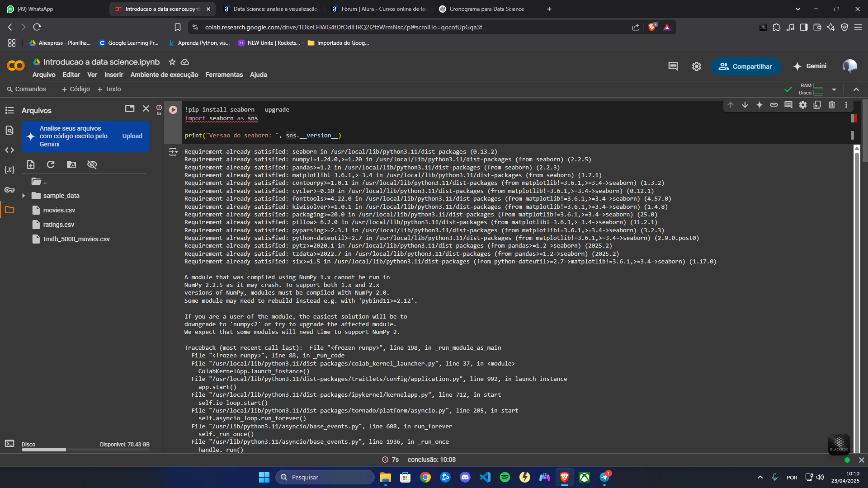Open RAM and Disco resources dropdown
Image resolution: width=868 pixels, height=488 pixels.
point(834,89)
